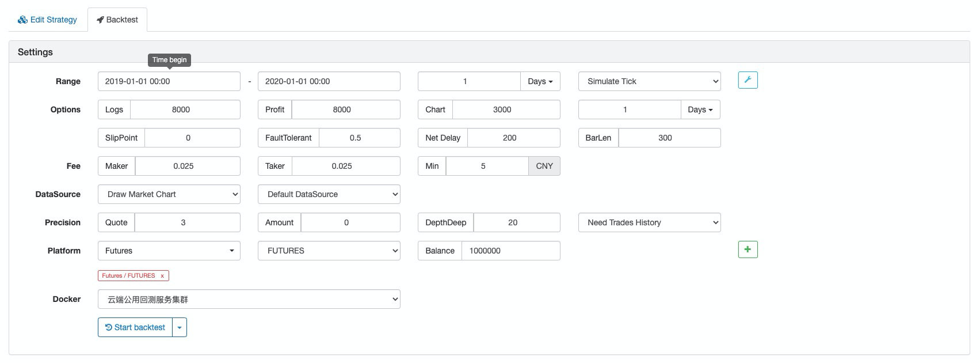Click the Time begin date field
The width and height of the screenshot is (980, 363).
pyautogui.click(x=169, y=81)
